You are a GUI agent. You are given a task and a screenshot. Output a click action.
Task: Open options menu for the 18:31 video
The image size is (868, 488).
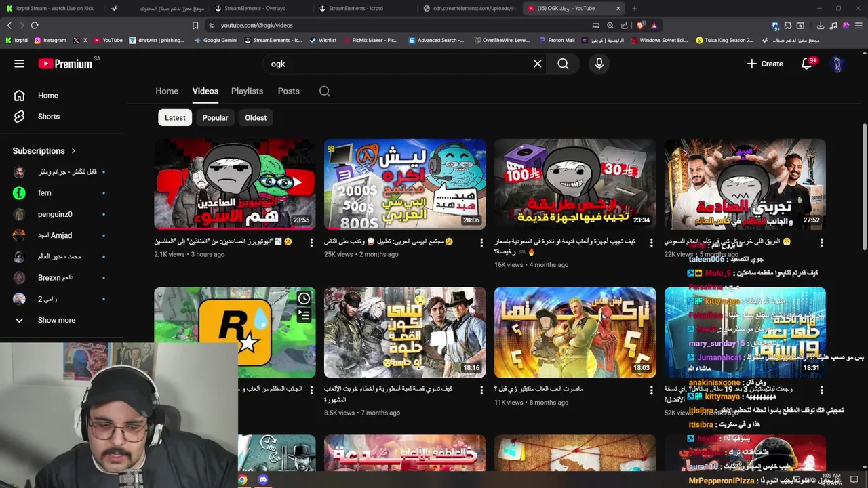point(822,390)
